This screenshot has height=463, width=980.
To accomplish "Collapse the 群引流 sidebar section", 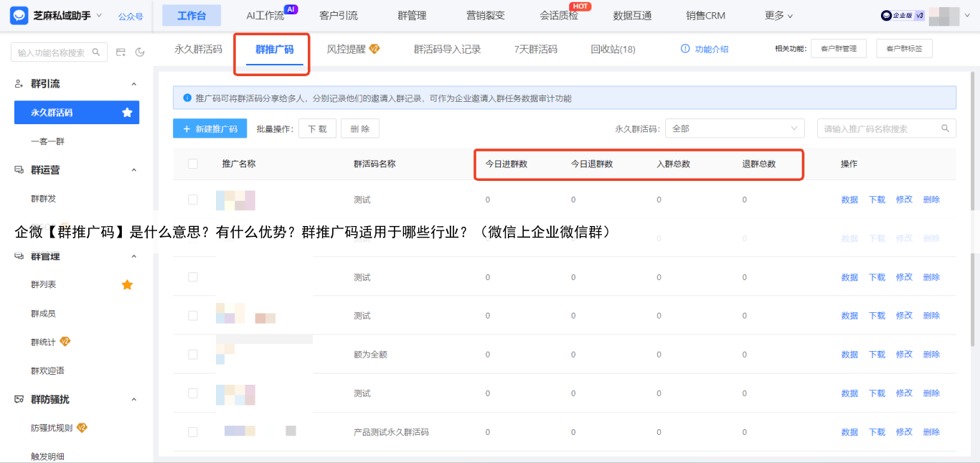I will click(133, 85).
